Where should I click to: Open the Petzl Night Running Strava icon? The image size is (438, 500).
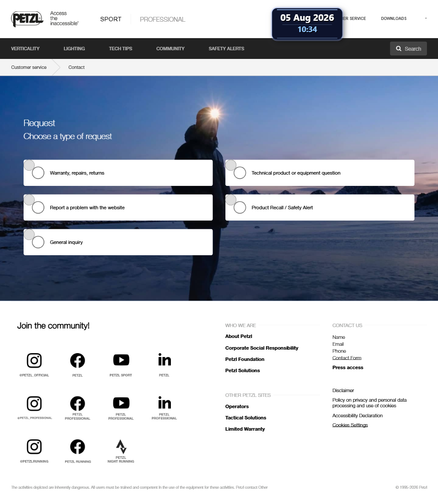tap(121, 447)
